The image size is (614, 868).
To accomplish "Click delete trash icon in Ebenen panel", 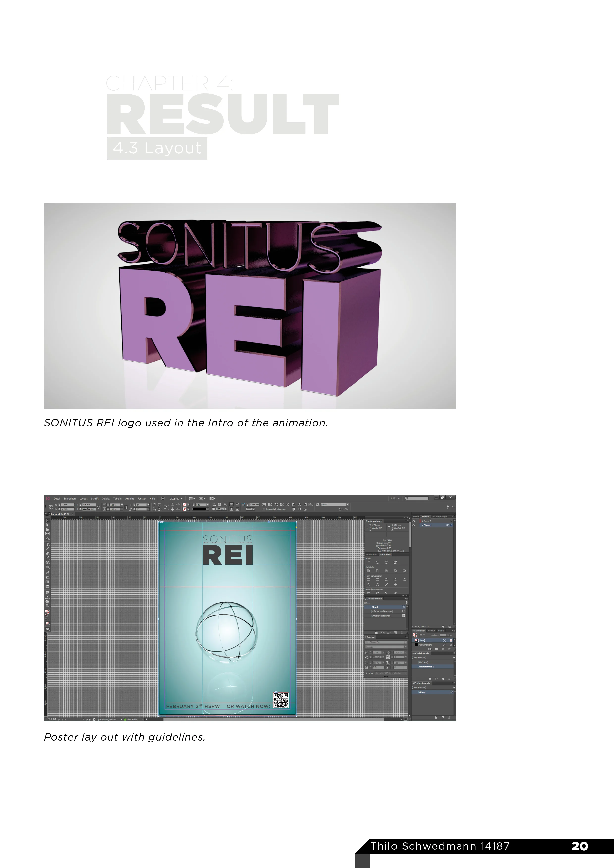I will point(449,627).
